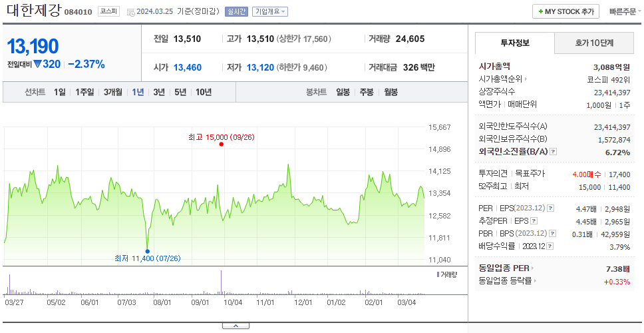Collapse the chart panel with bottom chevron
This screenshot has width=644, height=333.
pos(236,326)
